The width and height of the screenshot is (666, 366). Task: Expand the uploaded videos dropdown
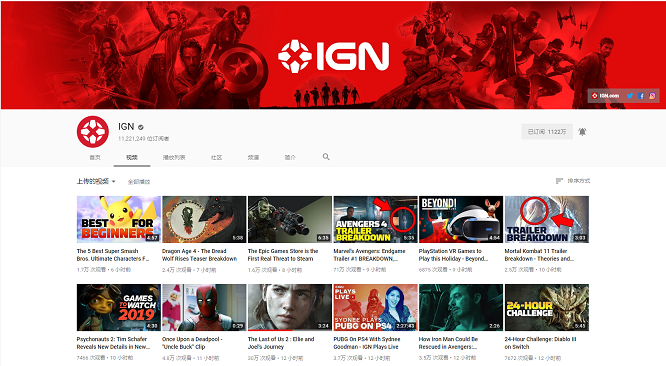tap(96, 181)
